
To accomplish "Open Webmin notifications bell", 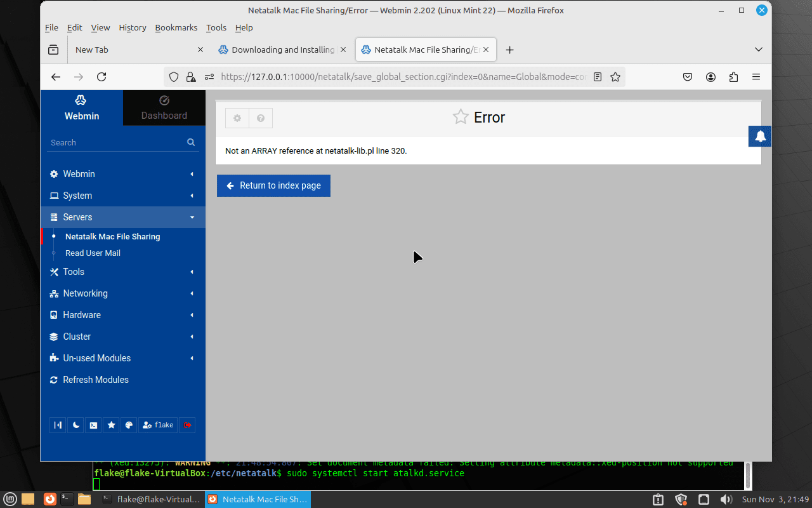I will pos(760,136).
